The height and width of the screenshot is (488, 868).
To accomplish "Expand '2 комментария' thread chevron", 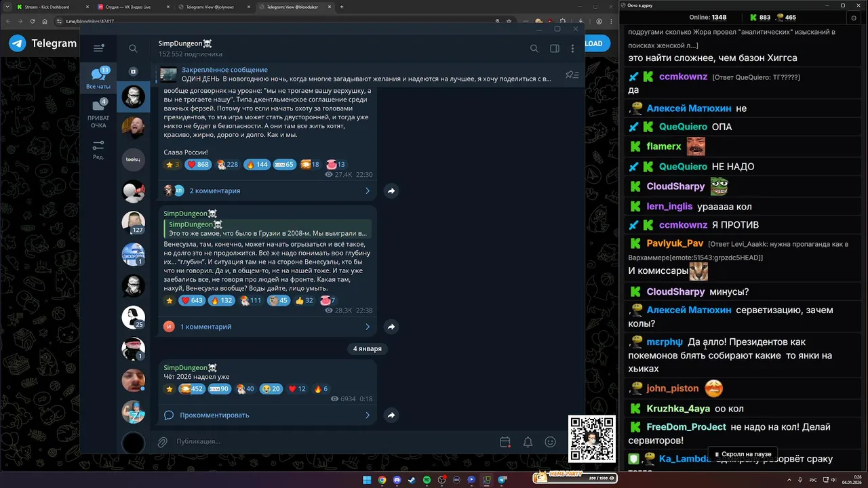I will click(x=368, y=191).
